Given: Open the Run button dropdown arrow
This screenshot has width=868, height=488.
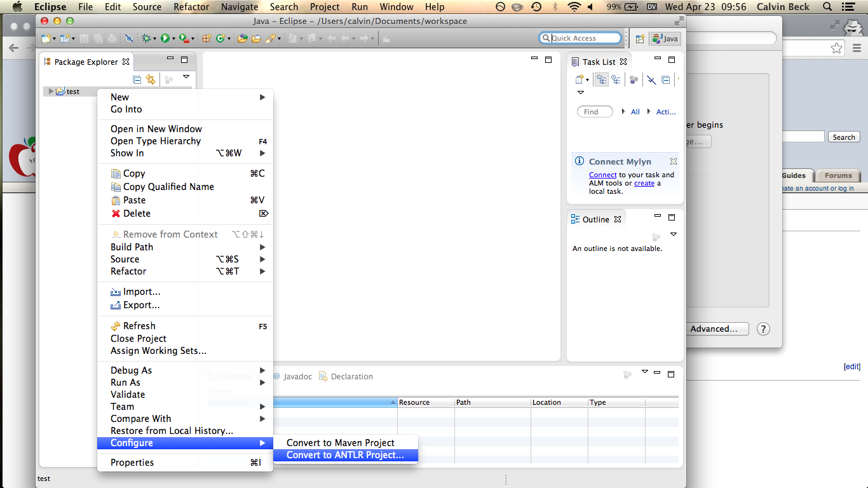Looking at the screenshot, I should point(173,39).
